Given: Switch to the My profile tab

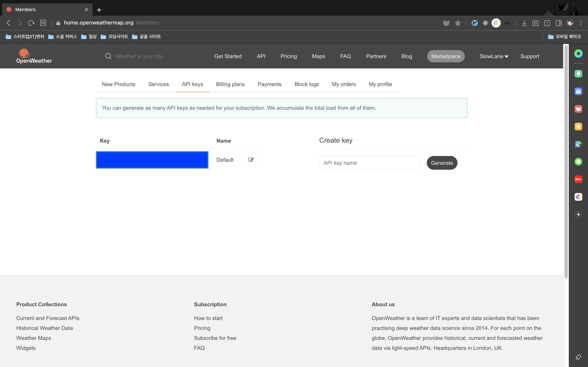Looking at the screenshot, I should 380,84.
